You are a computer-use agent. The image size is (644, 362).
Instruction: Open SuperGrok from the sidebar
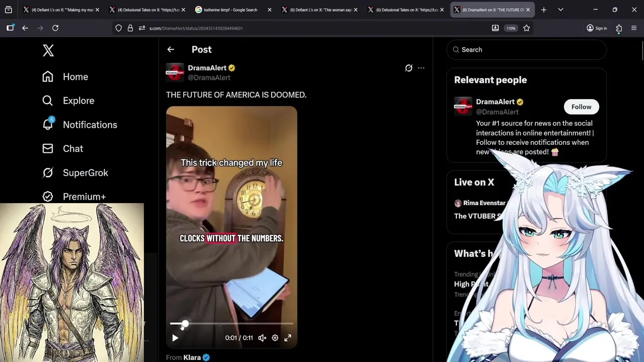coord(75,173)
